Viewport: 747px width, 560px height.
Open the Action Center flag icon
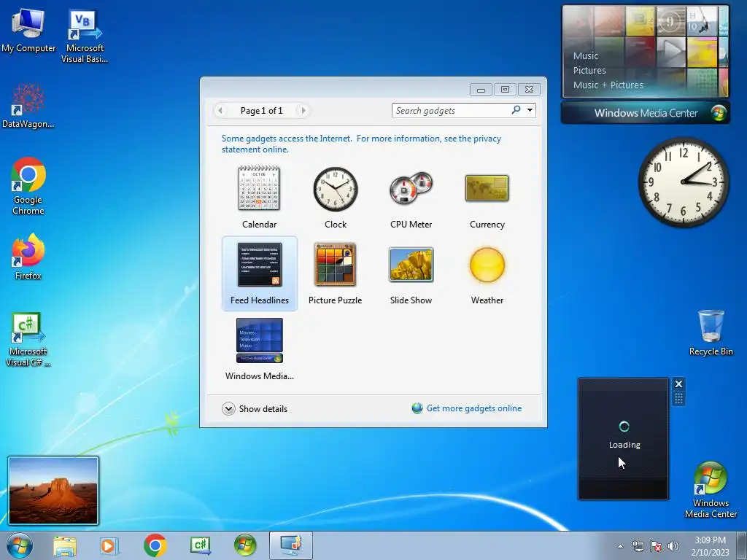(x=656, y=546)
